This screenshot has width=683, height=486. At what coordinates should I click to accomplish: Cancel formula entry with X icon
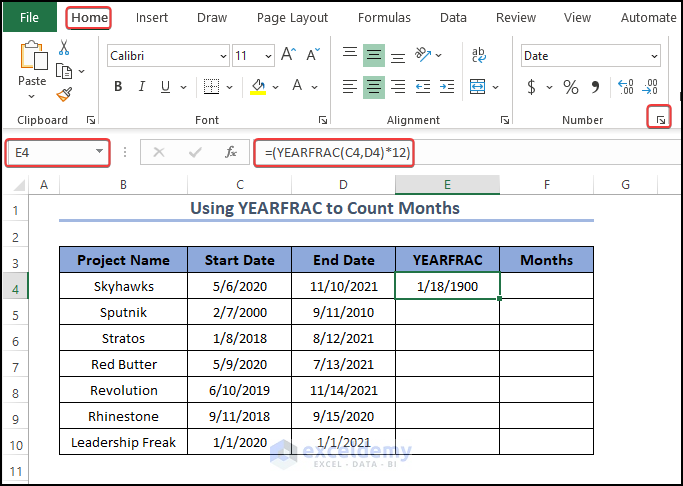[159, 152]
